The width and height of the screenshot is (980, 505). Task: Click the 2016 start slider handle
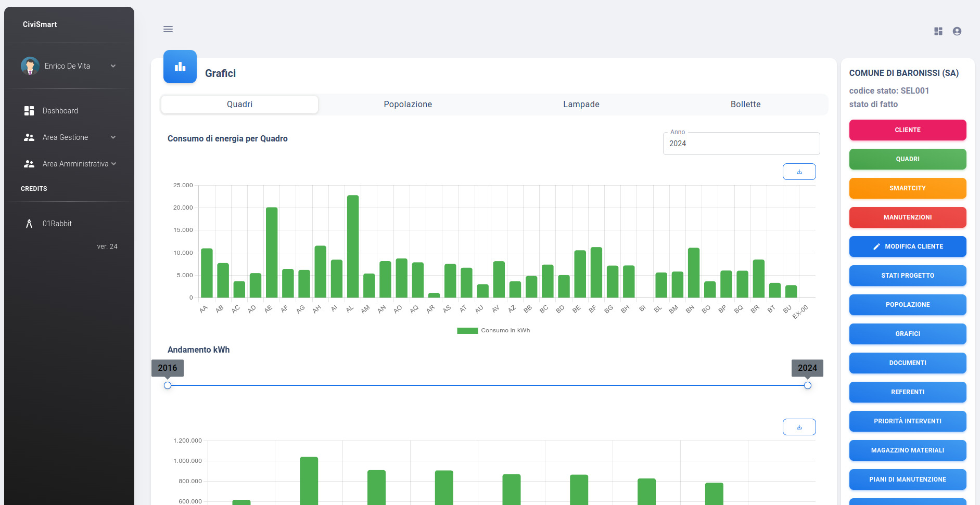[168, 385]
